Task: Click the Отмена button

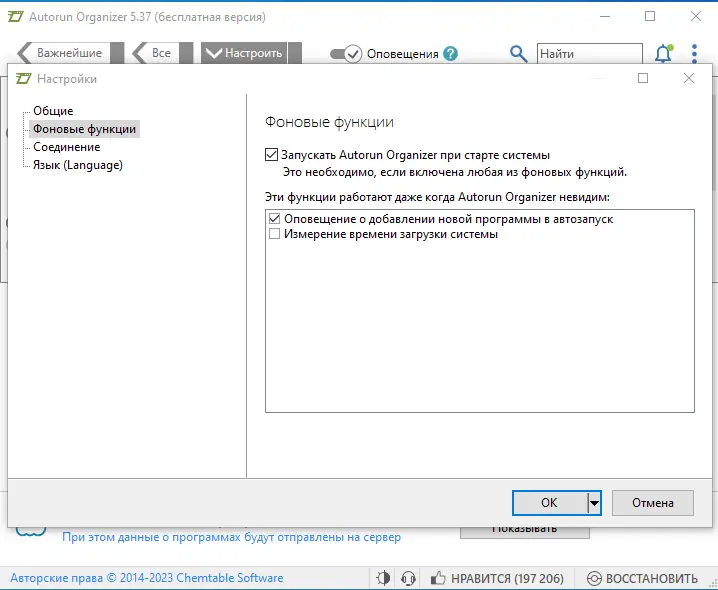Action: pyautogui.click(x=653, y=503)
